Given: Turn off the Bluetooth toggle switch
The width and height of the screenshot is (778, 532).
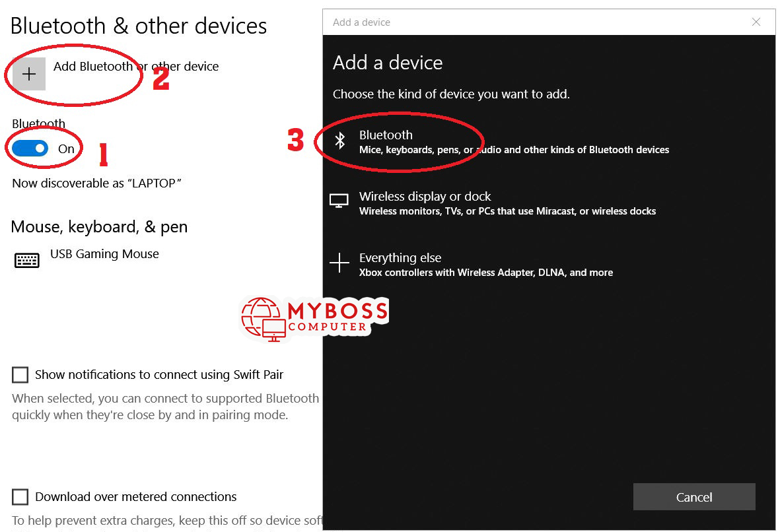Looking at the screenshot, I should (x=30, y=149).
